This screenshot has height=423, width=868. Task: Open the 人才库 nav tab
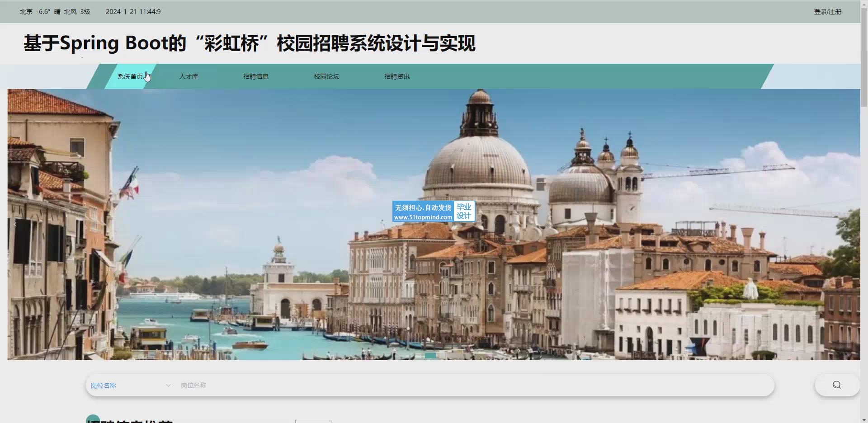(x=189, y=76)
